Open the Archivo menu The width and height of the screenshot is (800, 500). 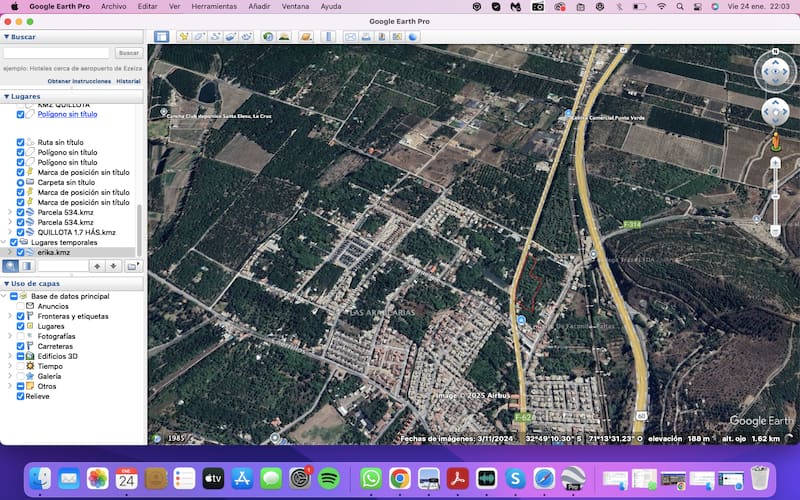coord(113,7)
